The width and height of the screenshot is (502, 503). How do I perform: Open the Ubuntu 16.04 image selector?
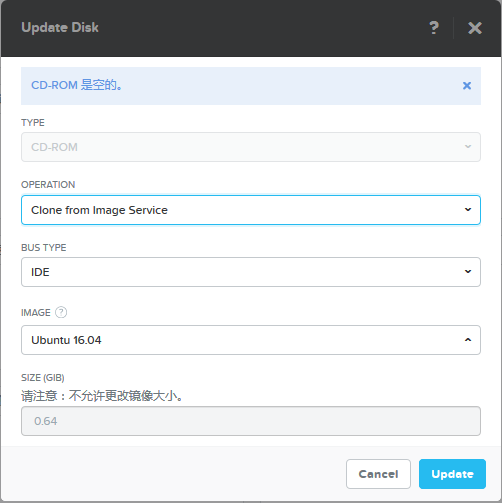251,340
